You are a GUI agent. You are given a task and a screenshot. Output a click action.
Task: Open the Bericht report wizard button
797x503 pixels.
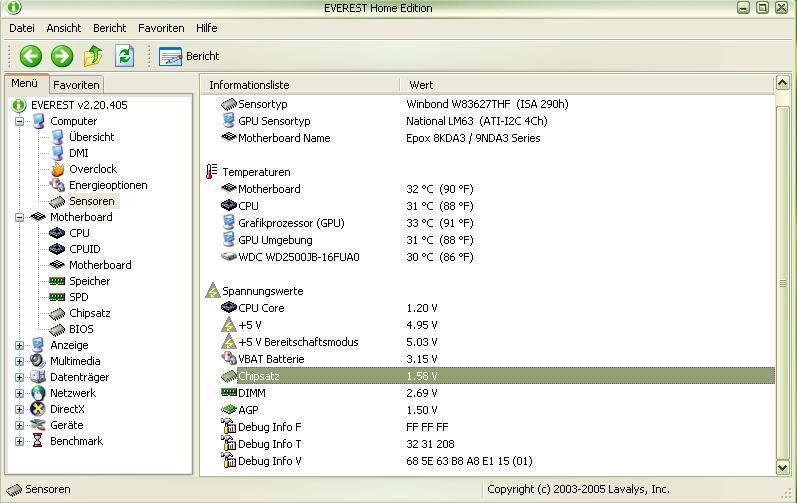(189, 56)
